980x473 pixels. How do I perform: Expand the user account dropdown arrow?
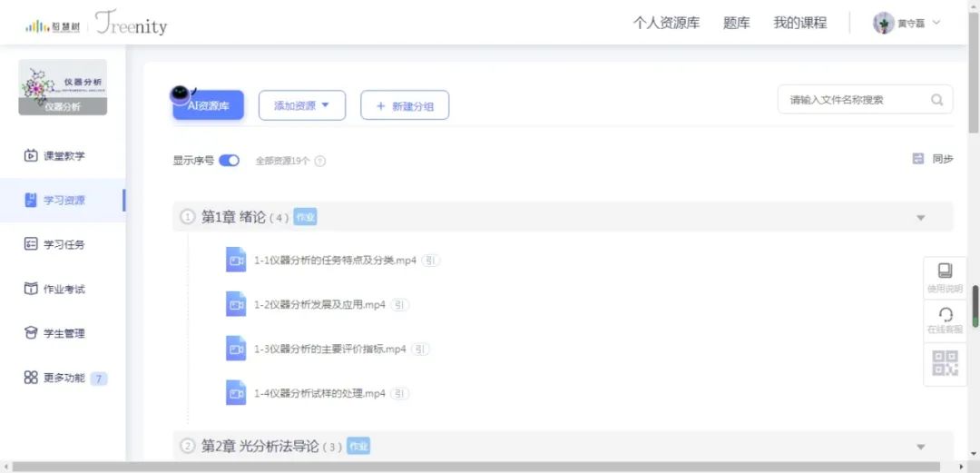[x=936, y=23]
